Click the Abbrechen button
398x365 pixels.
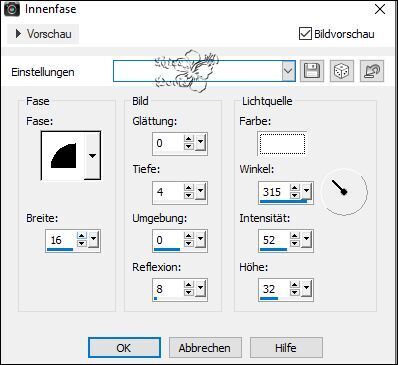coord(205,348)
